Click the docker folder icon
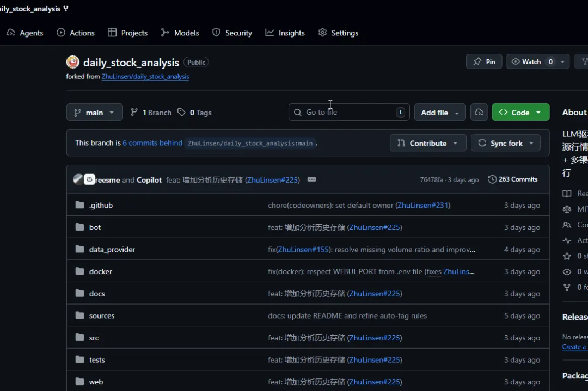 (x=79, y=271)
